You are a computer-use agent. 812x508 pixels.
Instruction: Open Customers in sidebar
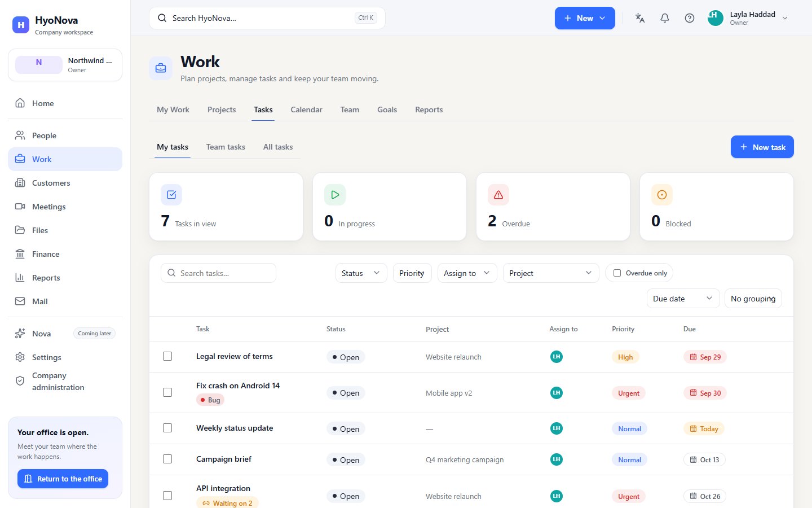[x=65, y=183]
